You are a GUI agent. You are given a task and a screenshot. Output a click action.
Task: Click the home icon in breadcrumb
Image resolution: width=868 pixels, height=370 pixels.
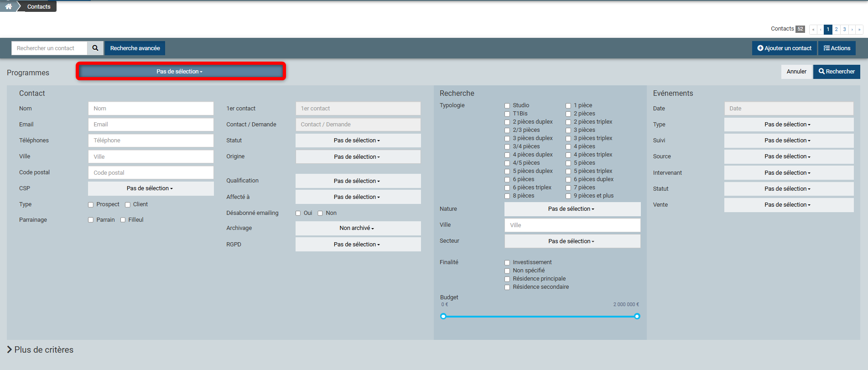click(x=8, y=6)
